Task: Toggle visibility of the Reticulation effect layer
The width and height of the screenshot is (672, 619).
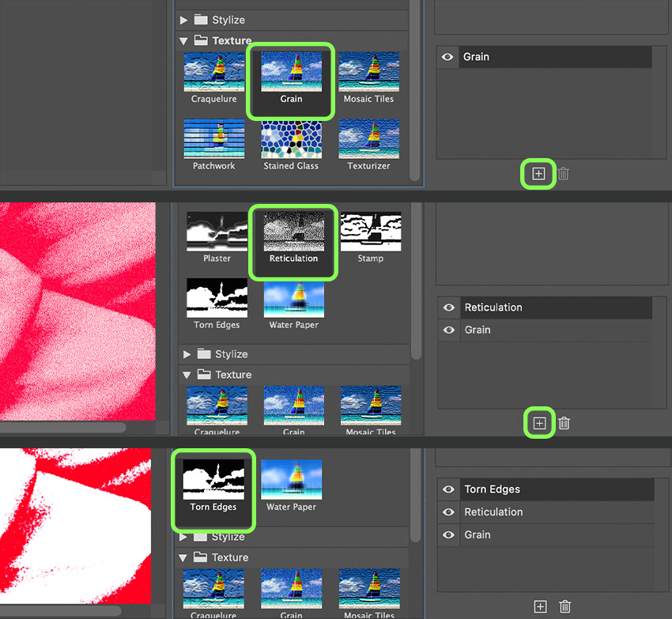Action: coord(447,308)
